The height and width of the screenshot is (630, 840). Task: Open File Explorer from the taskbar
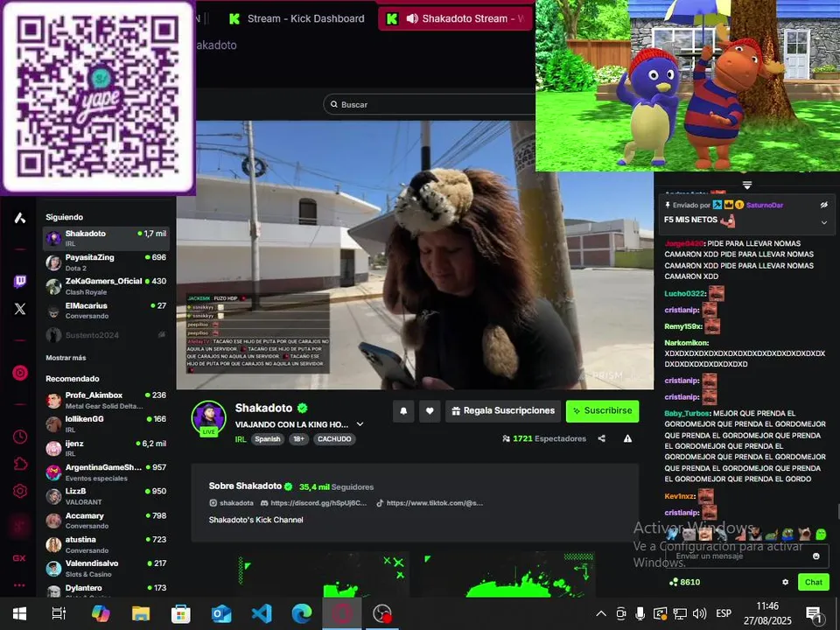point(141,613)
